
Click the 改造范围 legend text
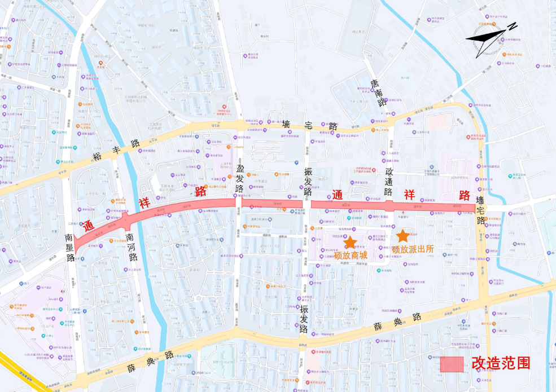(501, 363)
